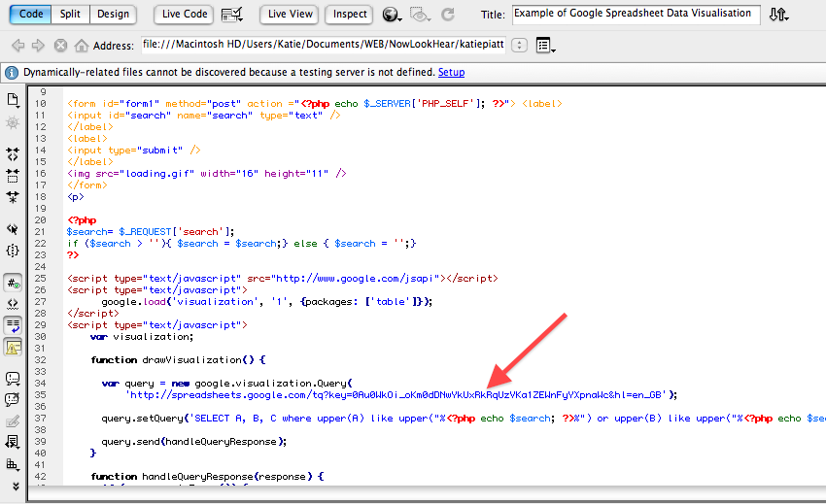Click the Address file path field

[x=323, y=45]
